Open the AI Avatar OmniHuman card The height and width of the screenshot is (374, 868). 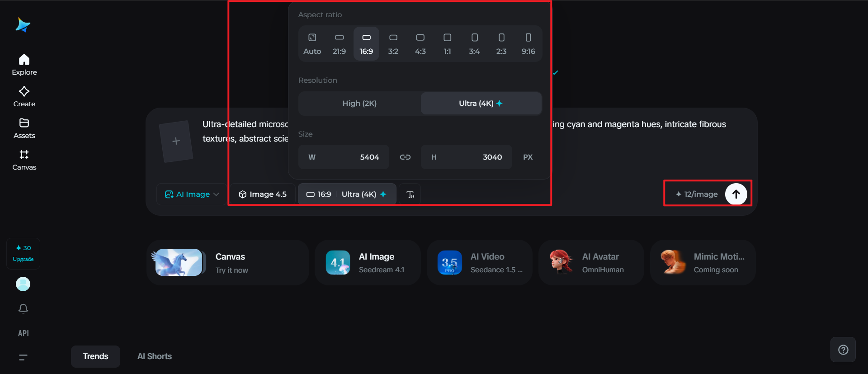tap(591, 263)
